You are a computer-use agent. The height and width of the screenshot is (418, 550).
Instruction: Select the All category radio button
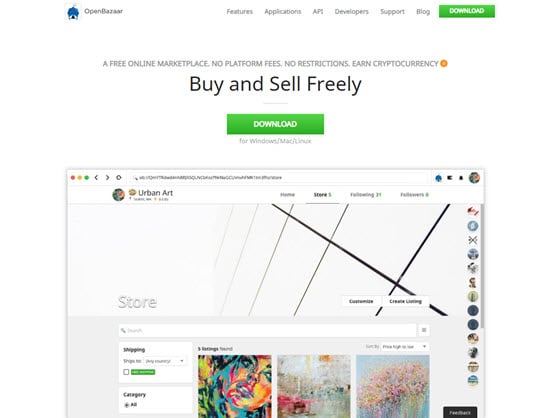click(127, 405)
